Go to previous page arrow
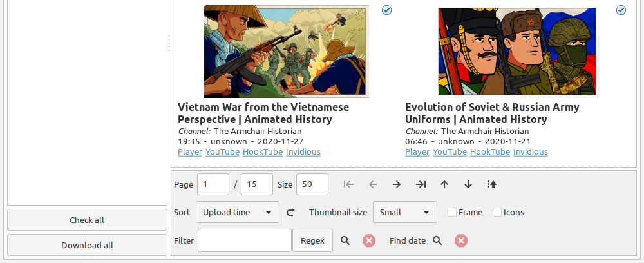644x263 pixels. 372,184
